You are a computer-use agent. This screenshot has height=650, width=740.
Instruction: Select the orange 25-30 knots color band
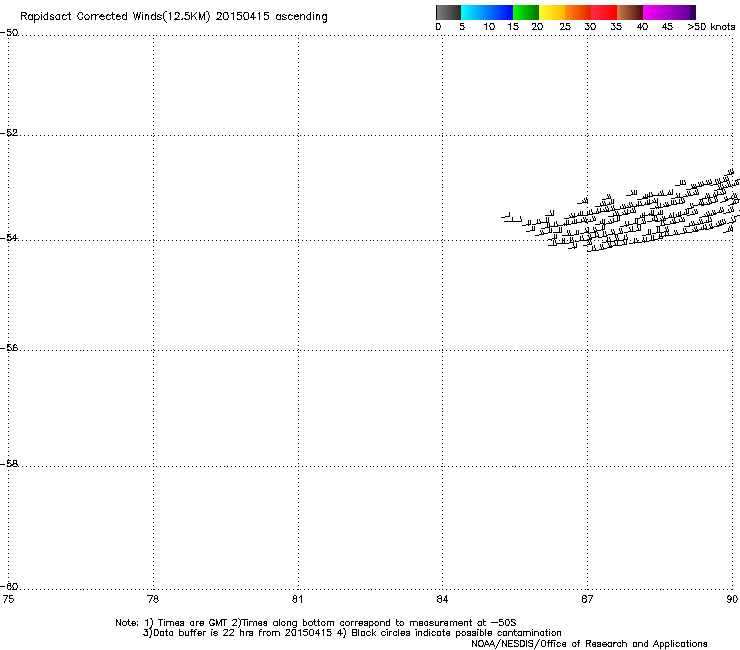(578, 12)
